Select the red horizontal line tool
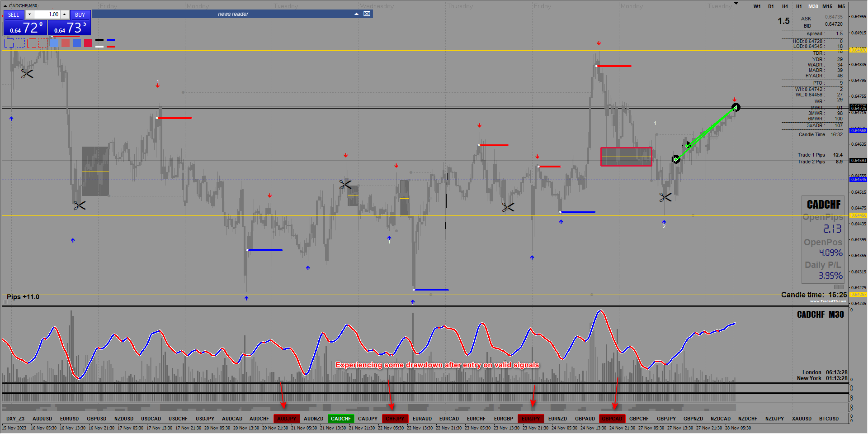Screen dimensions: 868x434 pyautogui.click(x=111, y=47)
